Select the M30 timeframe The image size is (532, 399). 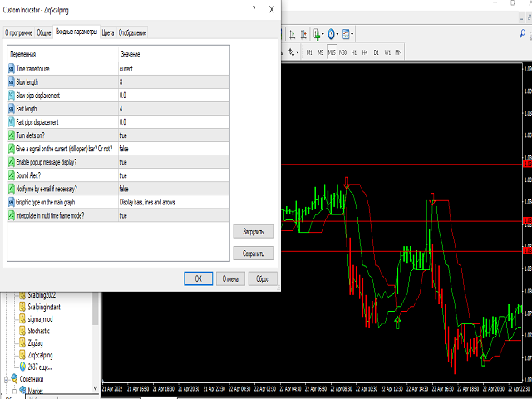coord(342,52)
